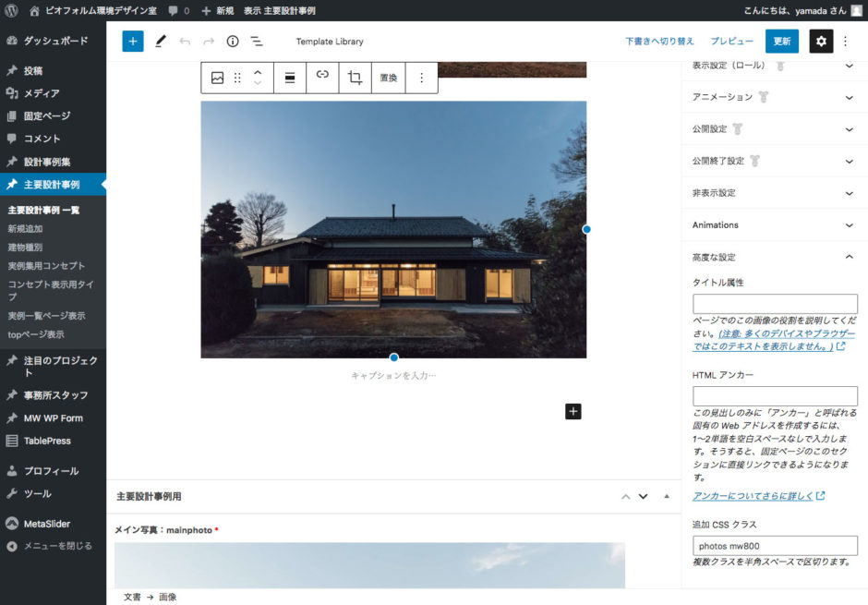Open the top toolbar three-dot options menu
This screenshot has width=868, height=605.
click(x=845, y=41)
